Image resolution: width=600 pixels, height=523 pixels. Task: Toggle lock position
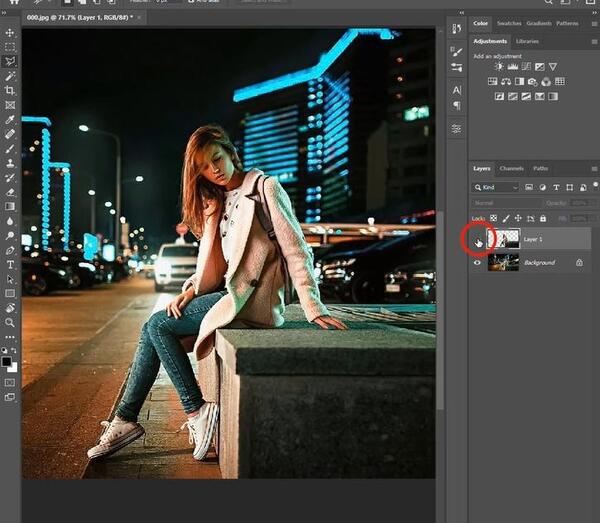[x=518, y=218]
